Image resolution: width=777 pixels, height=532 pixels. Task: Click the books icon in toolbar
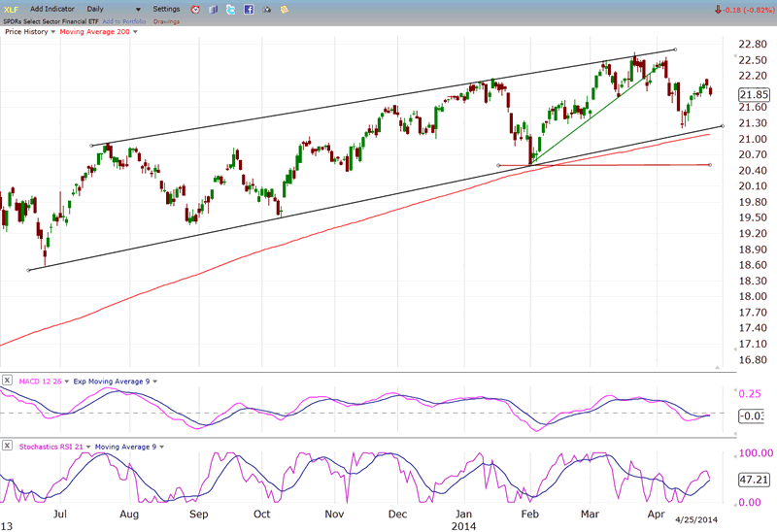tap(213, 10)
